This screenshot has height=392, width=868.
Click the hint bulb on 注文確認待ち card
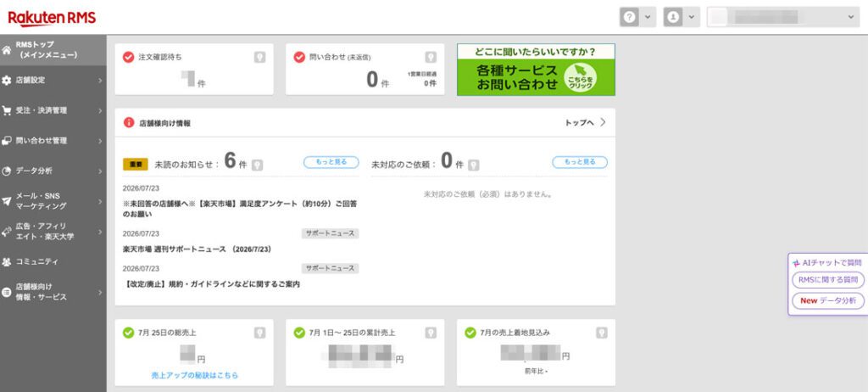259,57
